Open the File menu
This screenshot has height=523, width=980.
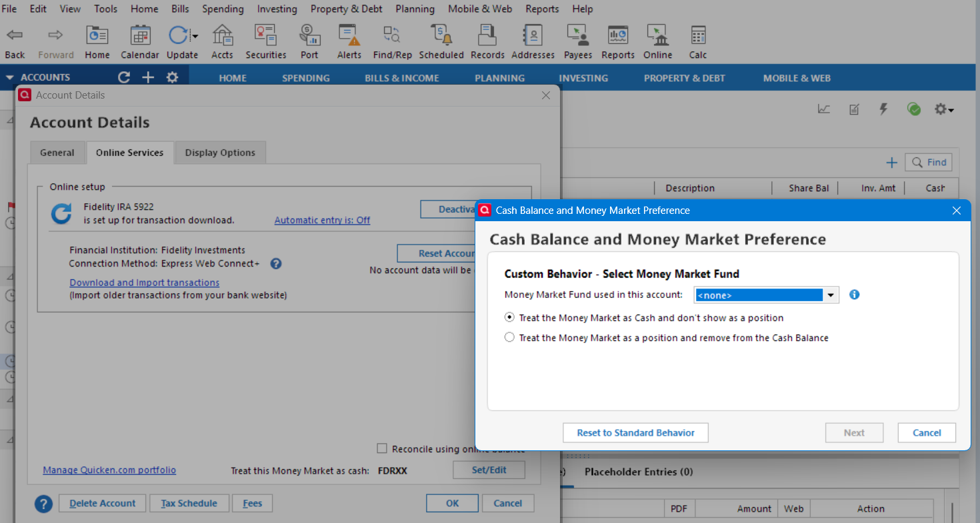(10, 9)
